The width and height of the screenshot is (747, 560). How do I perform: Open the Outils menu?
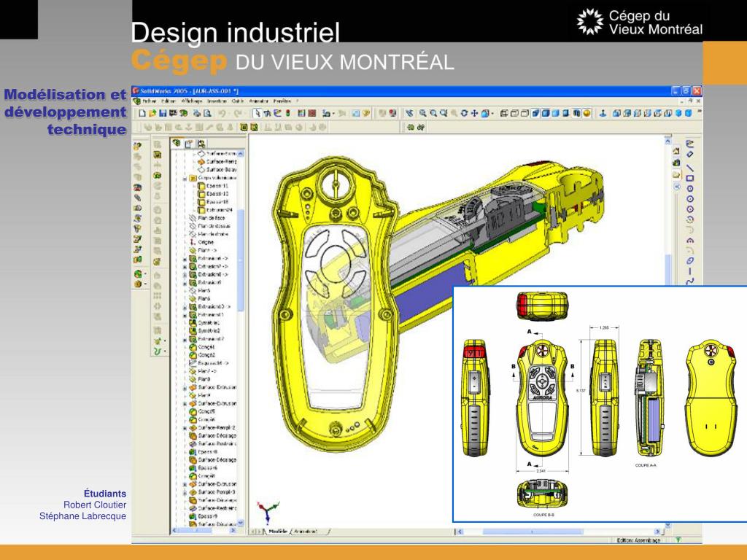click(238, 101)
